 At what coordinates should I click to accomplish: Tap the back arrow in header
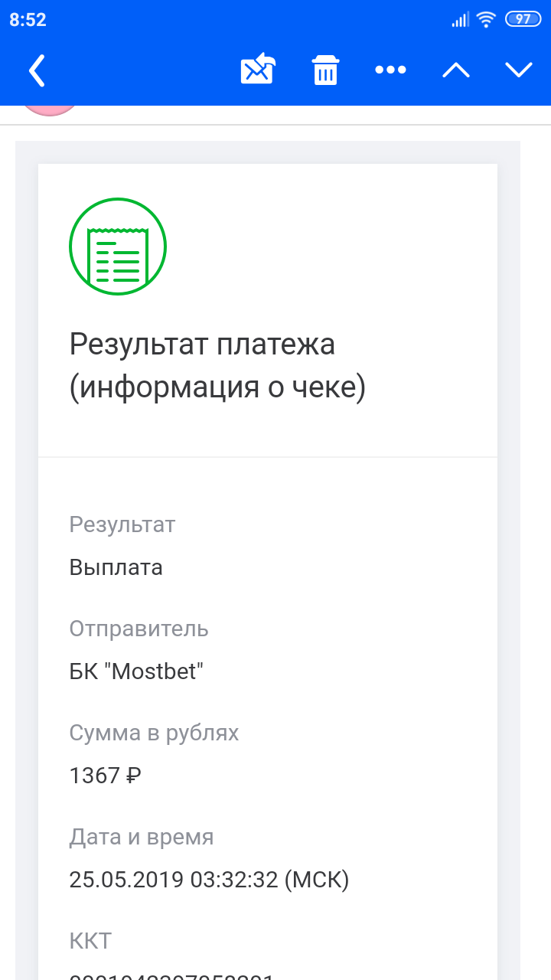(37, 70)
